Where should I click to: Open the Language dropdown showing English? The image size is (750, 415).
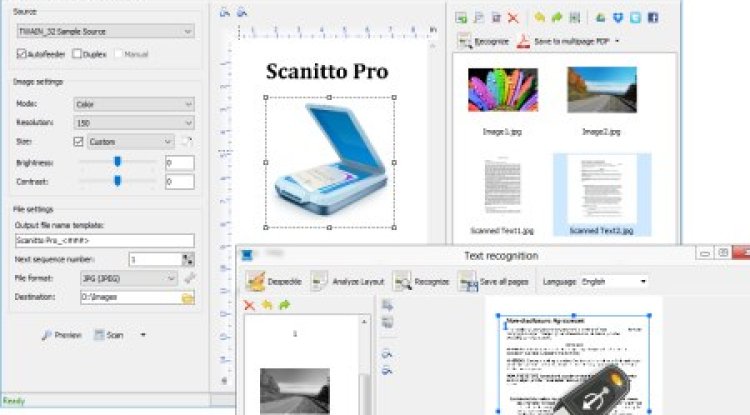pos(614,282)
